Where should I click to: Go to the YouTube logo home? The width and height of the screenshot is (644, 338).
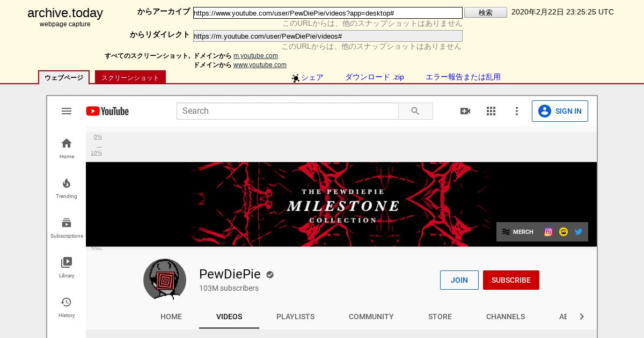(107, 111)
